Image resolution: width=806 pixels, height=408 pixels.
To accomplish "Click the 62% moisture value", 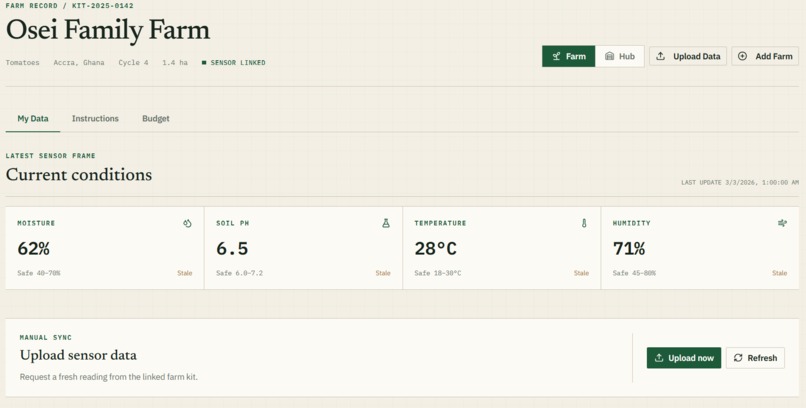I will pos(34,249).
